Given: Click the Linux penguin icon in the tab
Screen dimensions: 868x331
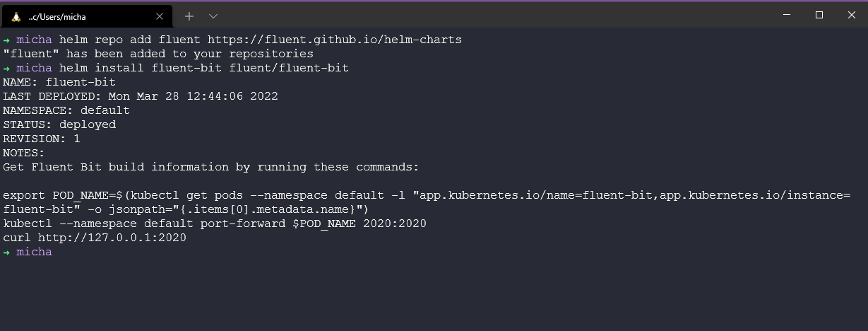Looking at the screenshot, I should tap(16, 16).
